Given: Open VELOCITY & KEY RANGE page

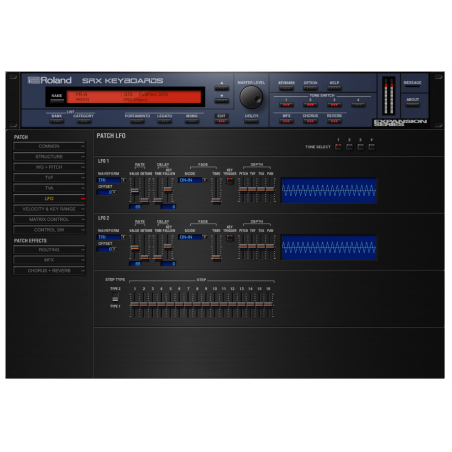Looking at the screenshot, I should 49,209.
